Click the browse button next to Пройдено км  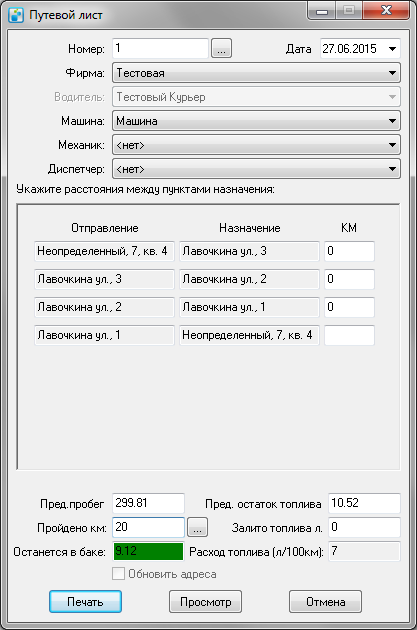click(197, 527)
